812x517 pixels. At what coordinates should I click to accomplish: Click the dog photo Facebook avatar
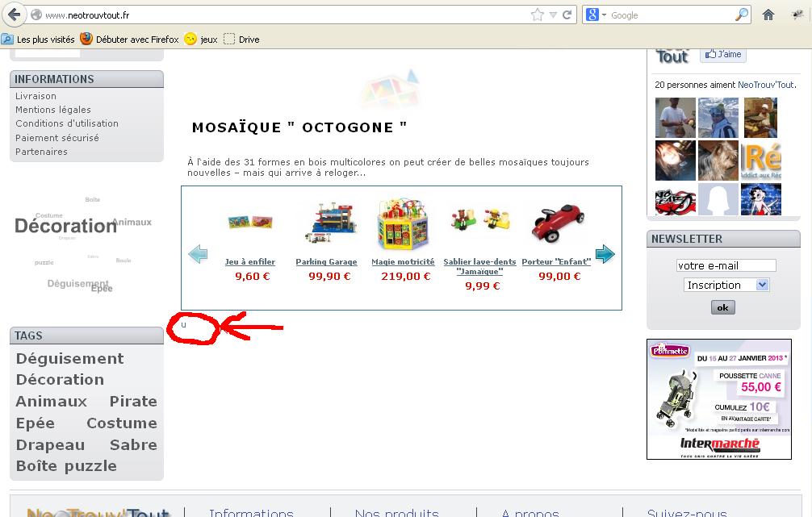(718, 160)
